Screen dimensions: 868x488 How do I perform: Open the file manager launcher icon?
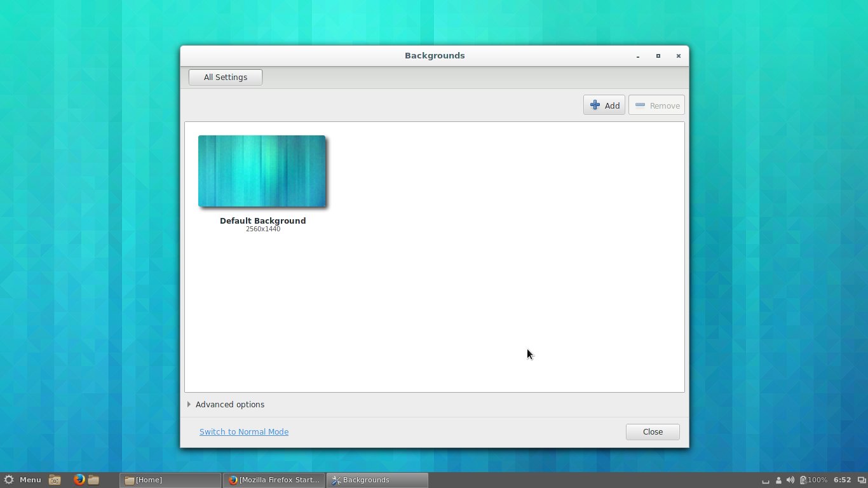93,480
